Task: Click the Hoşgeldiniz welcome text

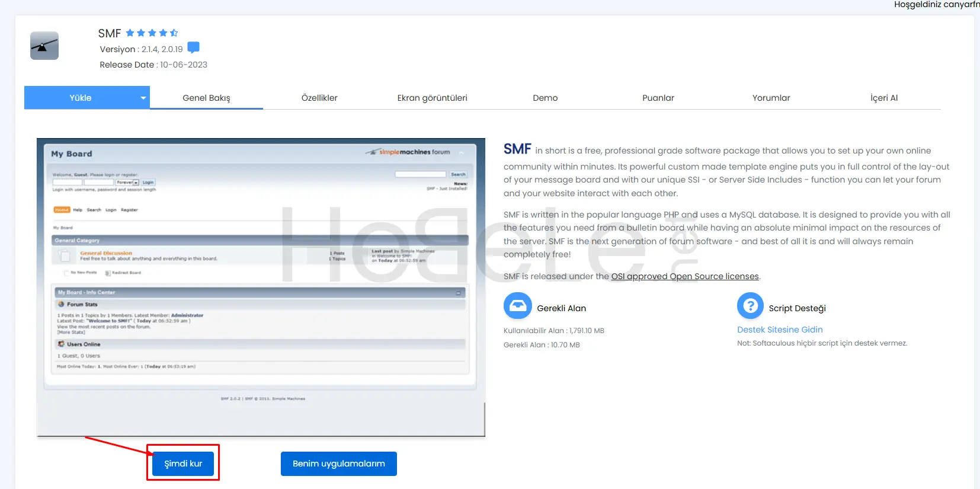Action: click(937, 5)
